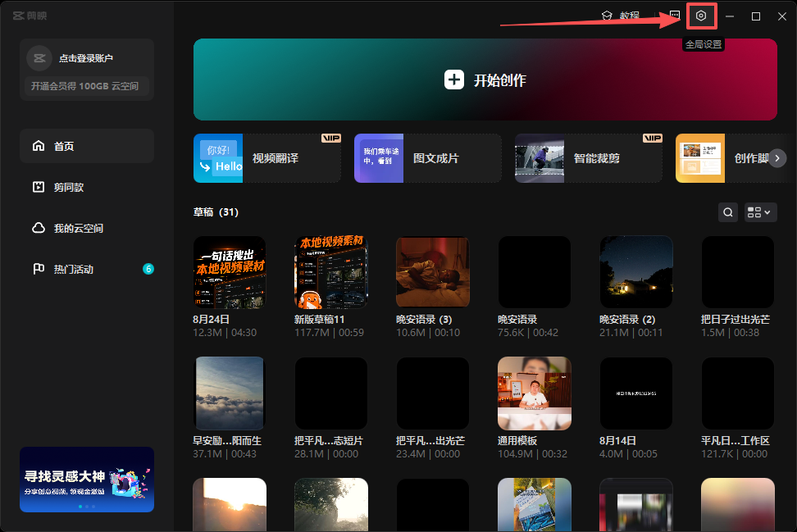Click the 104.9M | 00:32 draft info

coord(533,454)
